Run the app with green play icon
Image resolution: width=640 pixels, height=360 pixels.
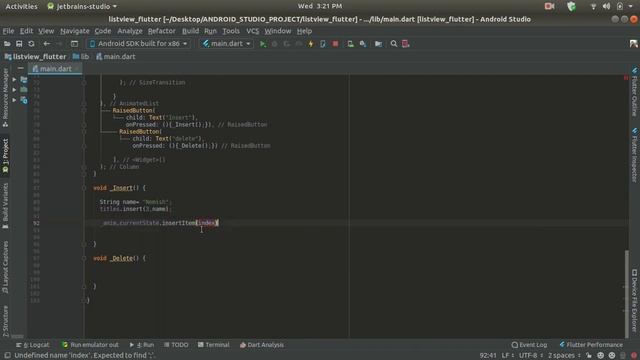click(263, 44)
